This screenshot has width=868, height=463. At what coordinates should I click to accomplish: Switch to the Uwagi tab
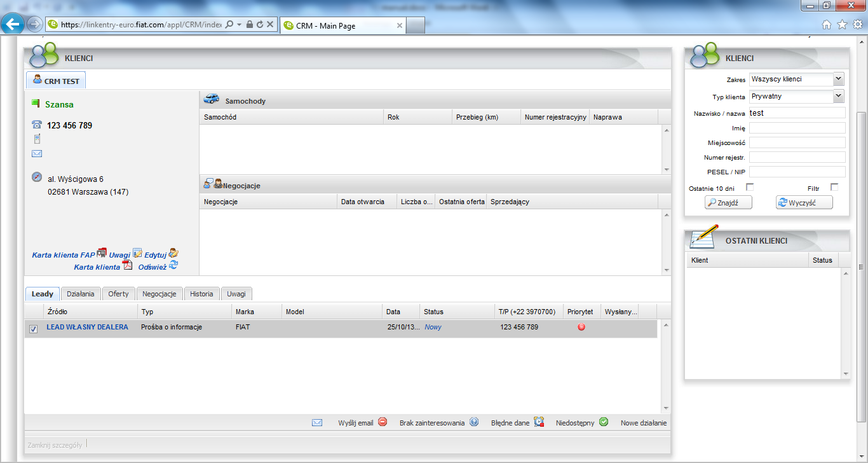point(236,294)
